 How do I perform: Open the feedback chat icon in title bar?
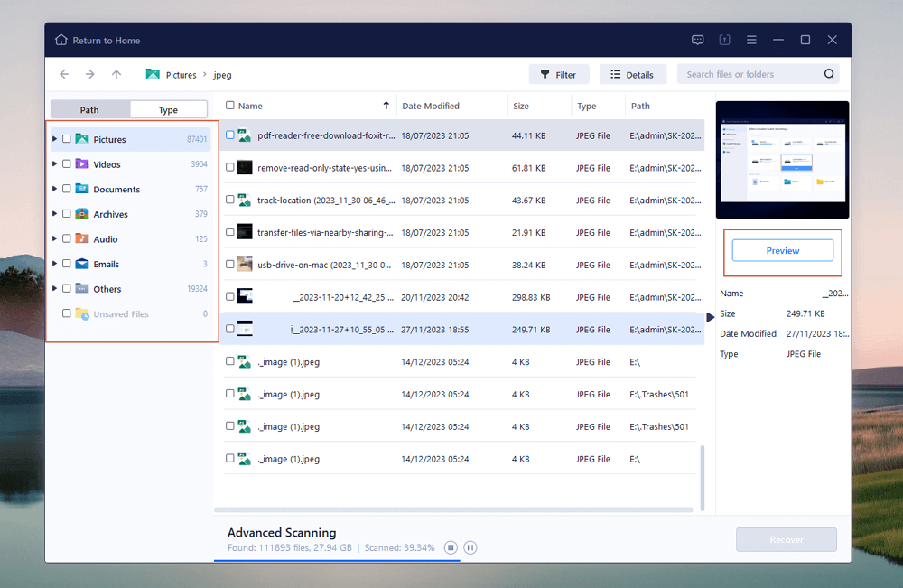pyautogui.click(x=697, y=41)
